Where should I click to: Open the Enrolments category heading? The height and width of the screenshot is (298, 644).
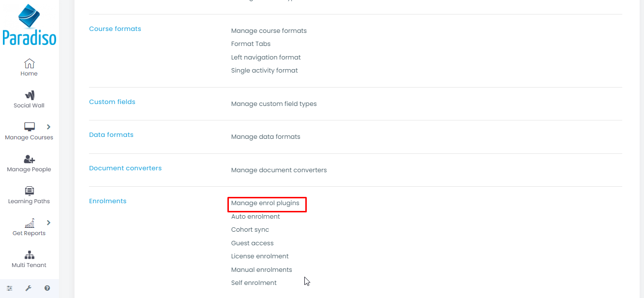108,201
